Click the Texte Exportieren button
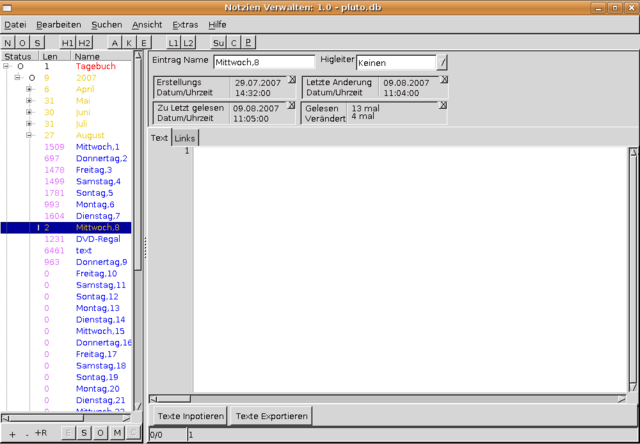 272,415
